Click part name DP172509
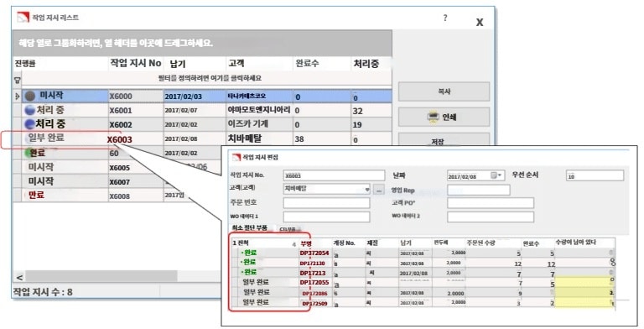This screenshot has height=329, width=644. pyautogui.click(x=315, y=304)
